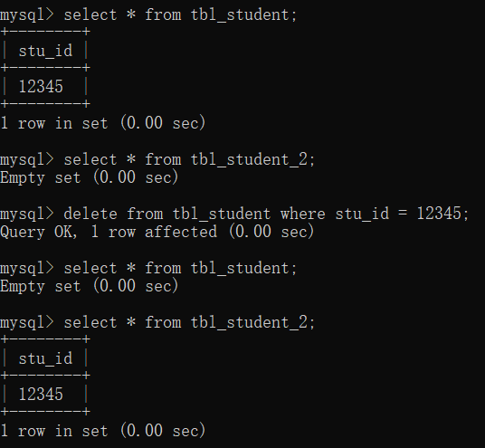Click the delete from tbl_student command line
Viewport: 485px width, 448px height.
click(x=234, y=214)
